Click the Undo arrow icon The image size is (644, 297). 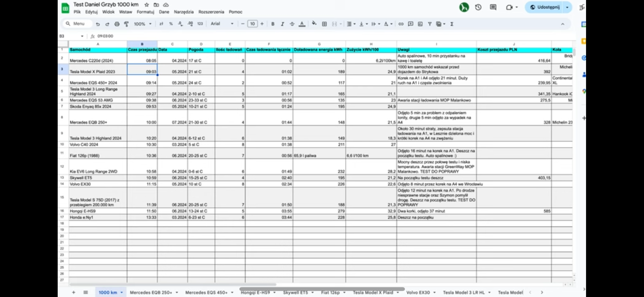(98, 24)
